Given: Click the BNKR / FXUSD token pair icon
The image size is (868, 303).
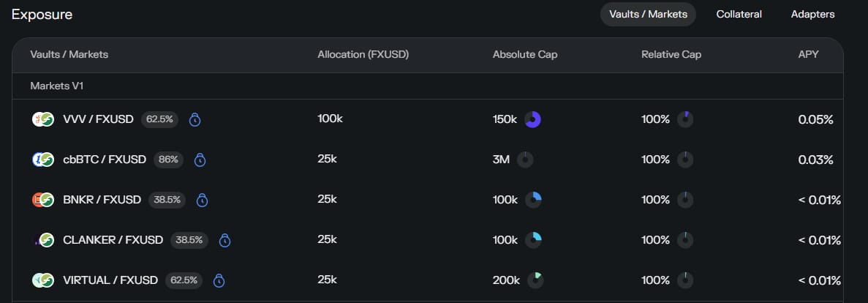Looking at the screenshot, I should [x=43, y=200].
